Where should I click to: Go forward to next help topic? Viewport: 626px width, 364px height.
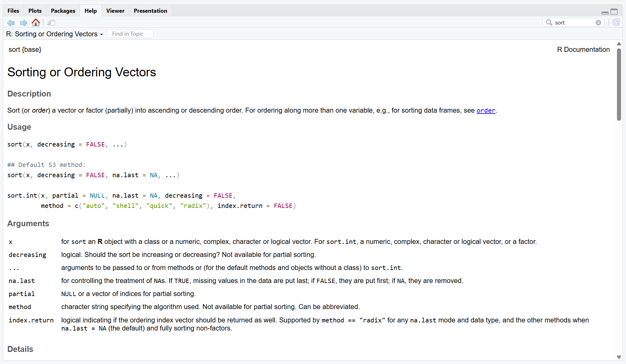tap(24, 23)
